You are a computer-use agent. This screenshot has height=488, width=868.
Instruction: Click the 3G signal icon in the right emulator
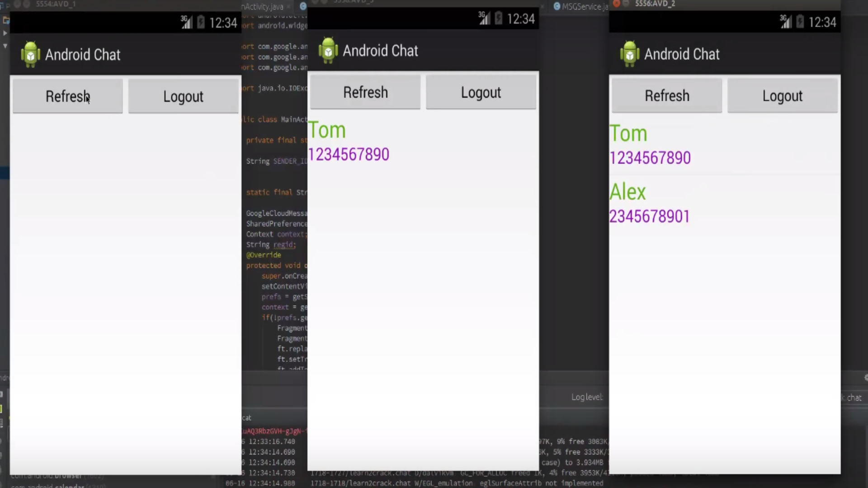click(786, 22)
